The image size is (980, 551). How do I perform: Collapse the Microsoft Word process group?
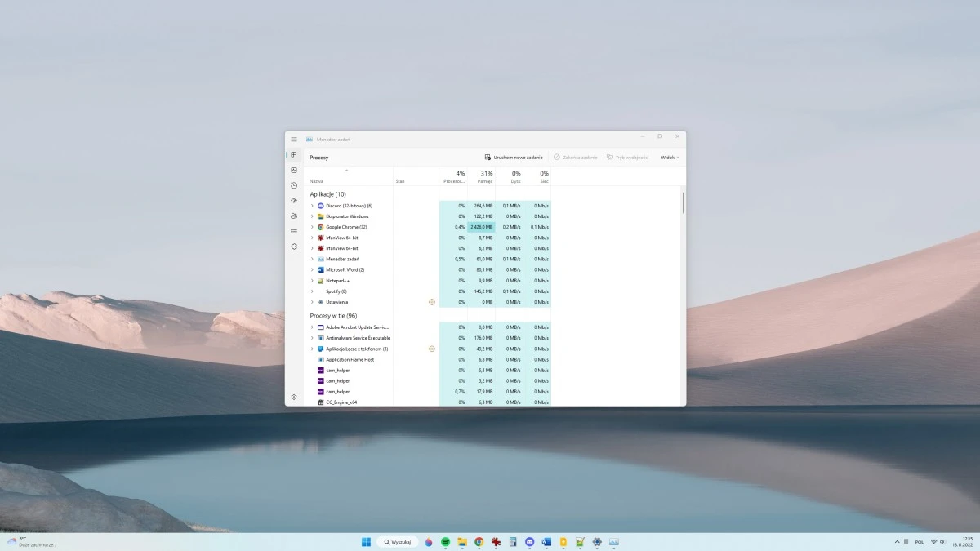pos(312,269)
